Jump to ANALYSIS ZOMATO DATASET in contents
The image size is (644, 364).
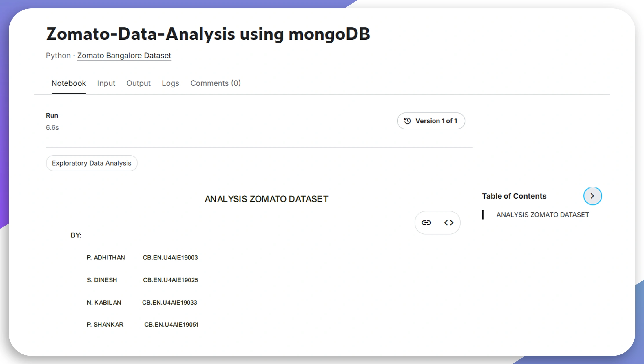543,215
